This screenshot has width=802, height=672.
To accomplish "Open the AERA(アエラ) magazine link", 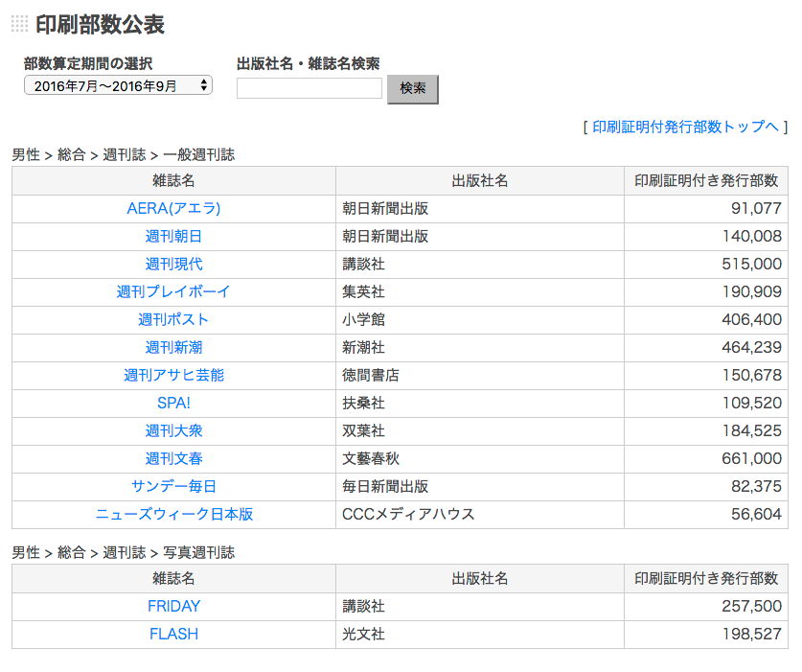I will [173, 208].
